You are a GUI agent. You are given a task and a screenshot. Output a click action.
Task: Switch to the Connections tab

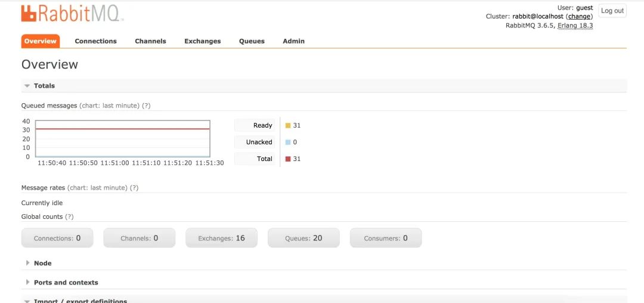click(95, 41)
